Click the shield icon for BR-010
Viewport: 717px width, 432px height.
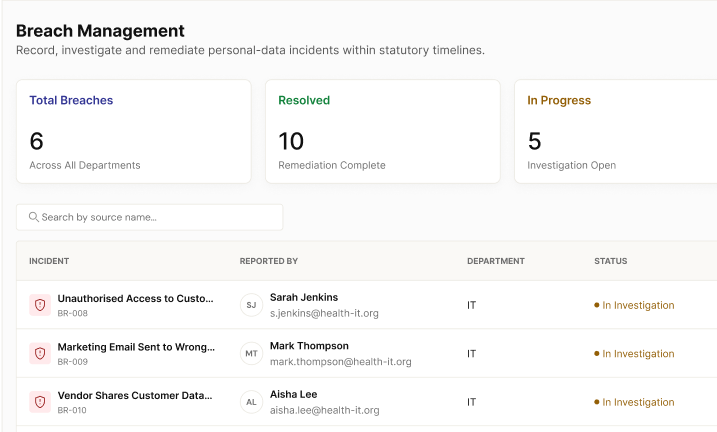click(x=40, y=402)
